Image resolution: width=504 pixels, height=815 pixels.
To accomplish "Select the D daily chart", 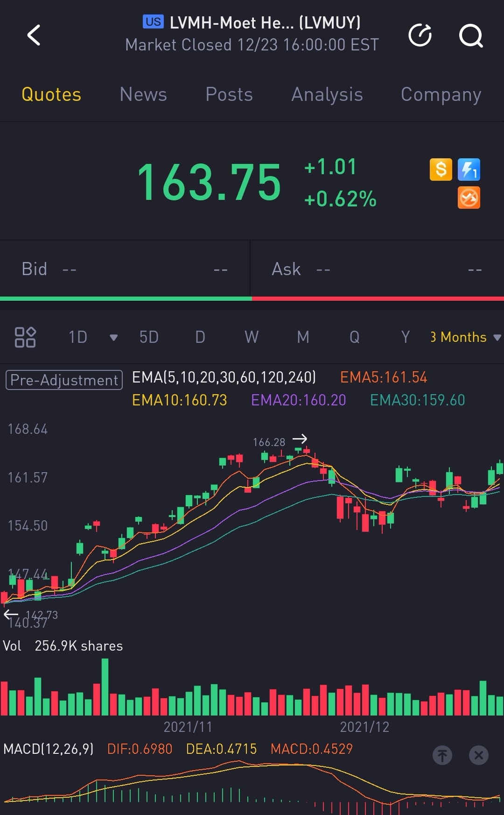I will point(200,337).
